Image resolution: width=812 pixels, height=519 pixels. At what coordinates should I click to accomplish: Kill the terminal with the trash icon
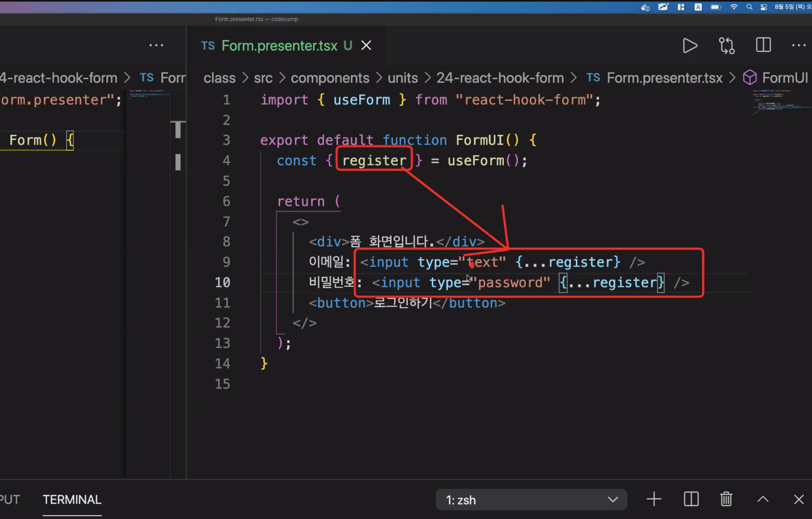726,499
